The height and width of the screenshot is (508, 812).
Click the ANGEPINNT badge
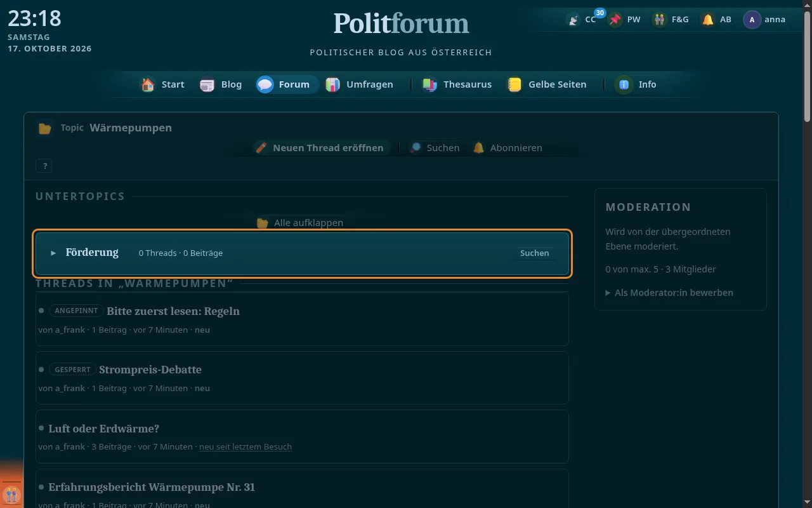(76, 311)
